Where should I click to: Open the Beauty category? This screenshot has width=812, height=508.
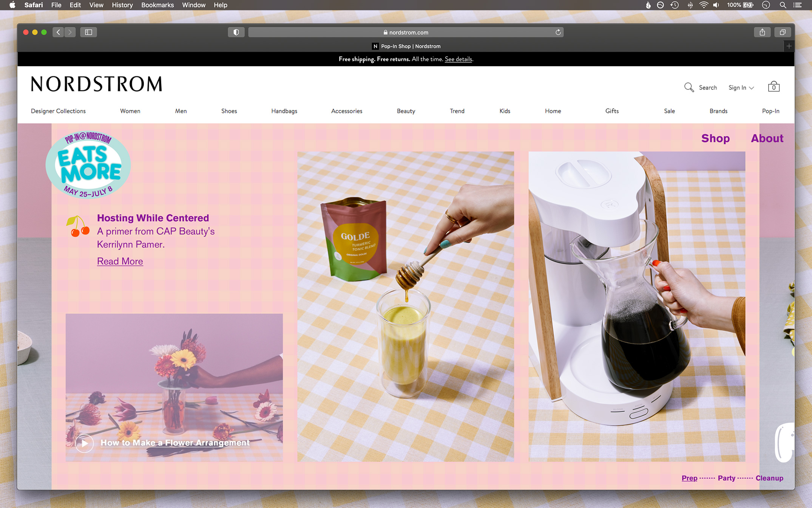pos(406,111)
